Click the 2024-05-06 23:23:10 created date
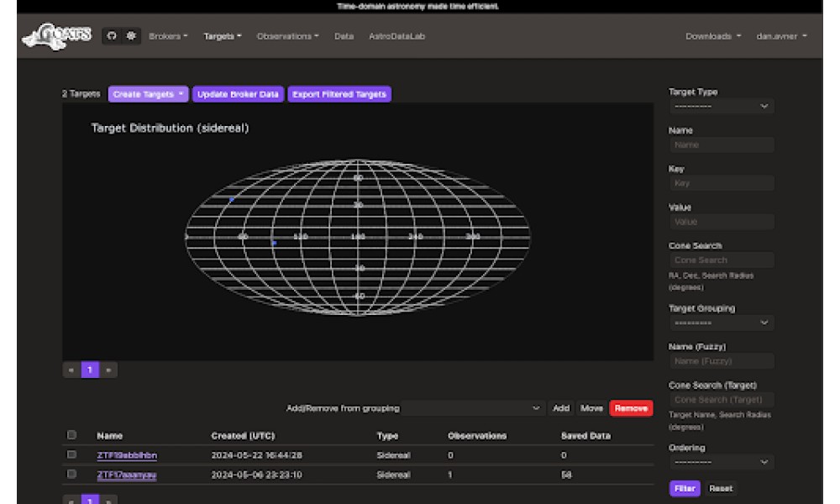This screenshot has height=504, width=840. (x=256, y=475)
